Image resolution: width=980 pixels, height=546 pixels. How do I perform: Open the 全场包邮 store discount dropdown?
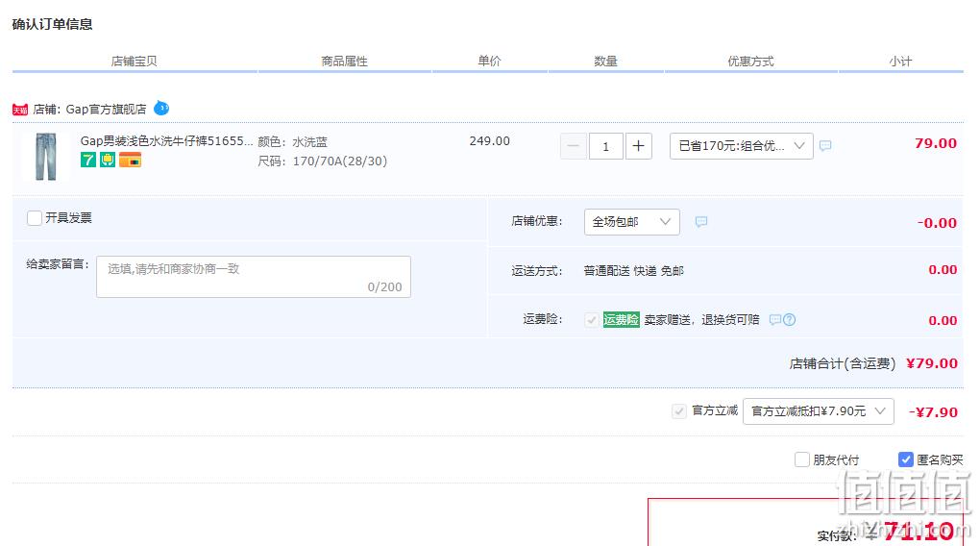632,222
